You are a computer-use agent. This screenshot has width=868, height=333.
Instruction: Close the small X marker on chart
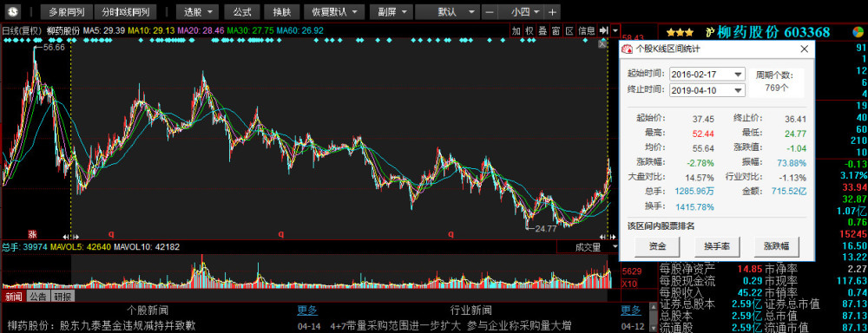pyautogui.click(x=603, y=43)
